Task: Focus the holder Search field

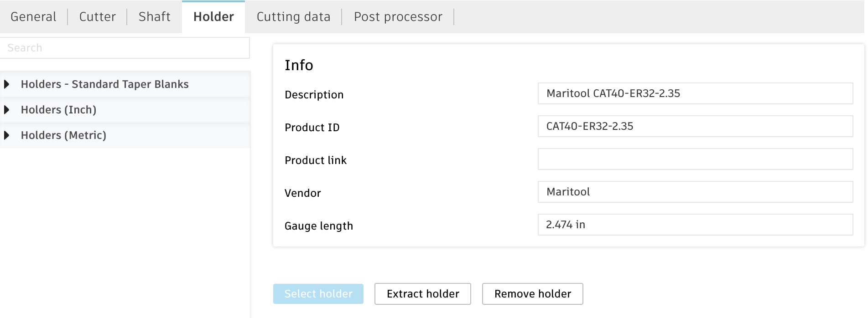Action: [x=125, y=48]
